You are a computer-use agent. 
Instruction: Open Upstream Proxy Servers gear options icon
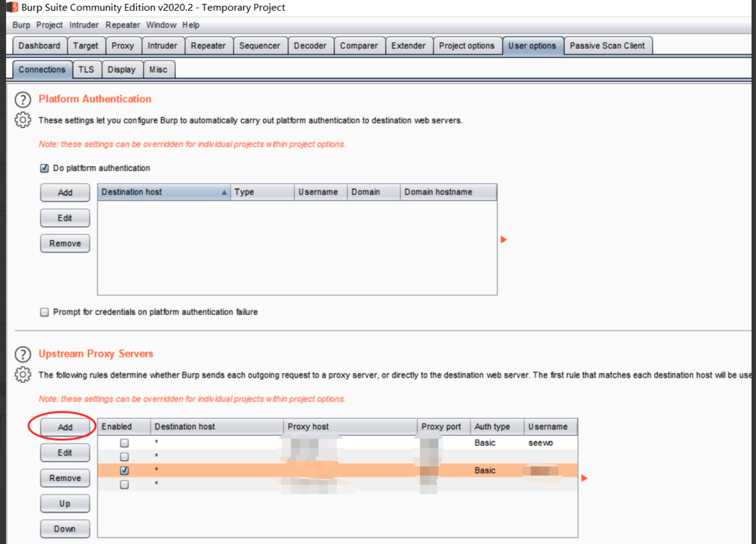(x=23, y=375)
